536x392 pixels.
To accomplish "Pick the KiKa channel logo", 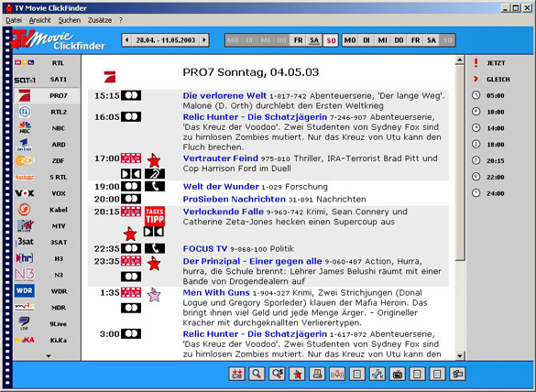I will [x=24, y=340].
